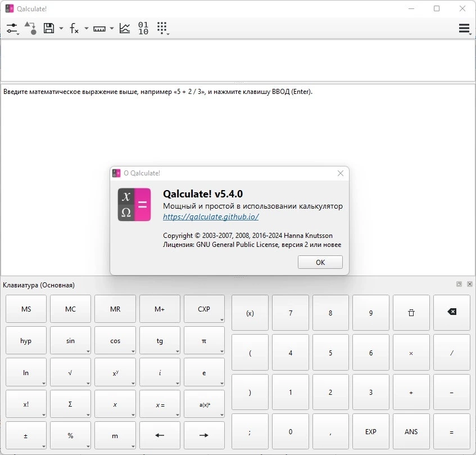
Task: Open the units ruler icon
Action: pyautogui.click(x=99, y=29)
